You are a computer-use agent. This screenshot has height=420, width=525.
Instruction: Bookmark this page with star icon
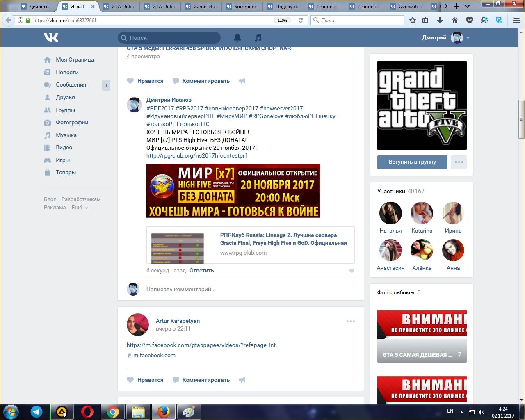point(413,20)
